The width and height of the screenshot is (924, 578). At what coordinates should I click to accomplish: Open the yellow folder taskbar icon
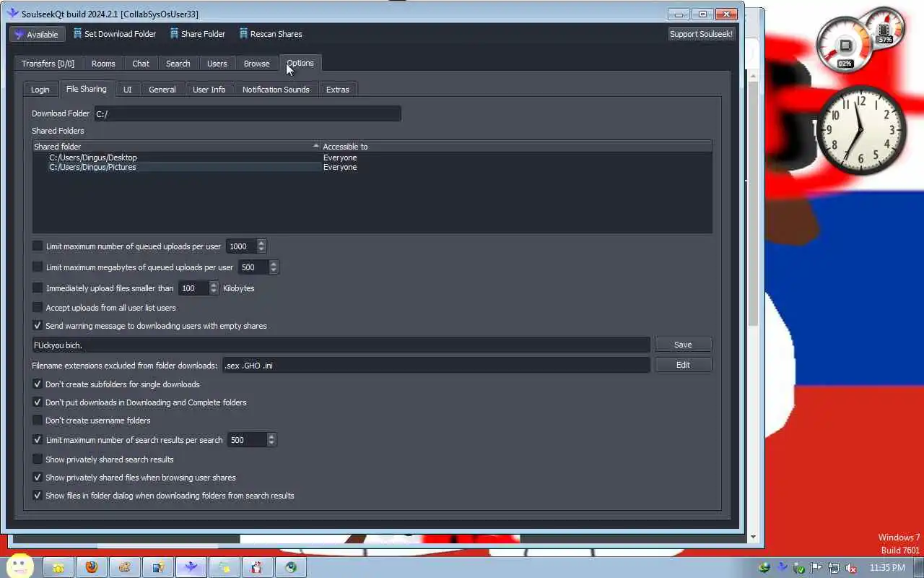(58, 567)
